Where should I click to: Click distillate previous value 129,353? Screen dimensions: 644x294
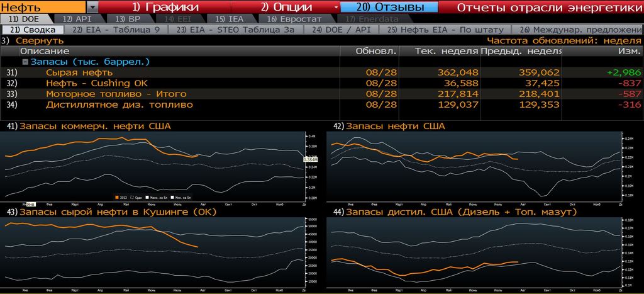coord(538,105)
